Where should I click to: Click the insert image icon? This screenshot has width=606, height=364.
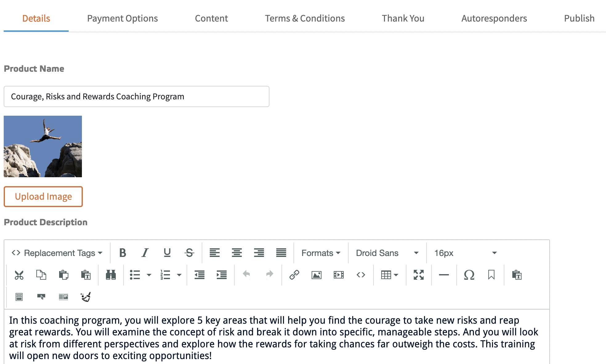(316, 275)
